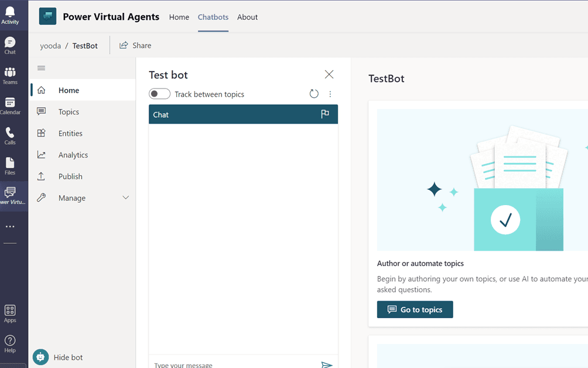
Task: Click the Power Virtual Agents logo icon
Action: tap(47, 16)
